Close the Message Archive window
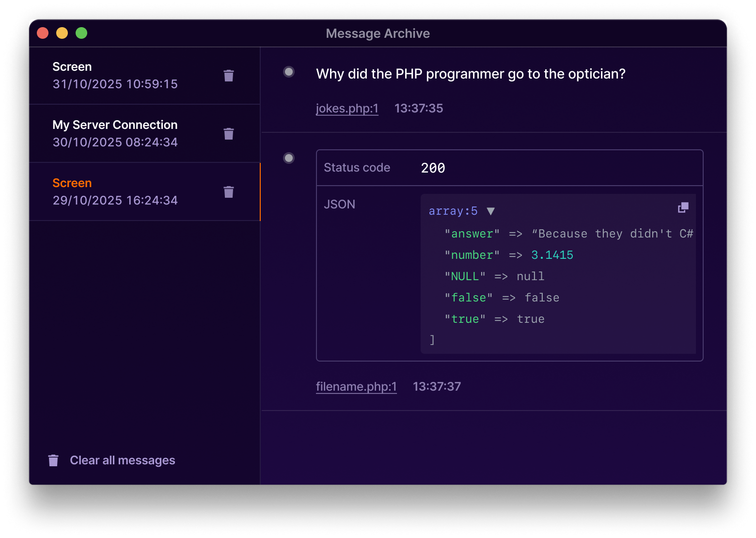 point(43,33)
